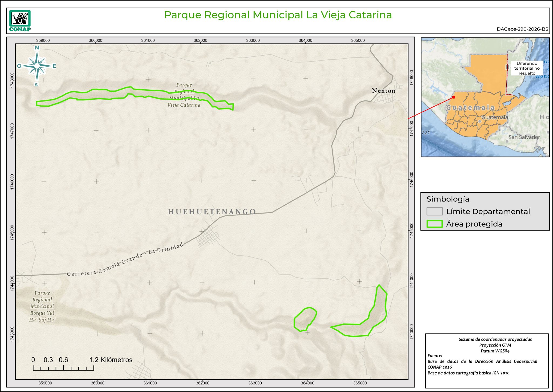553x392 pixels.
Task: Click the San Salvador label in the inset map
Action: tap(524, 137)
